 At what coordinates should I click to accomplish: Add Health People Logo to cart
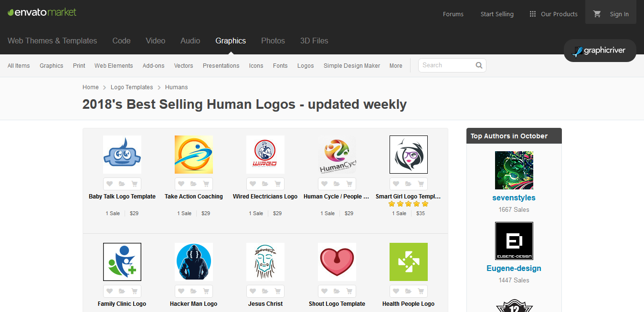click(x=421, y=291)
